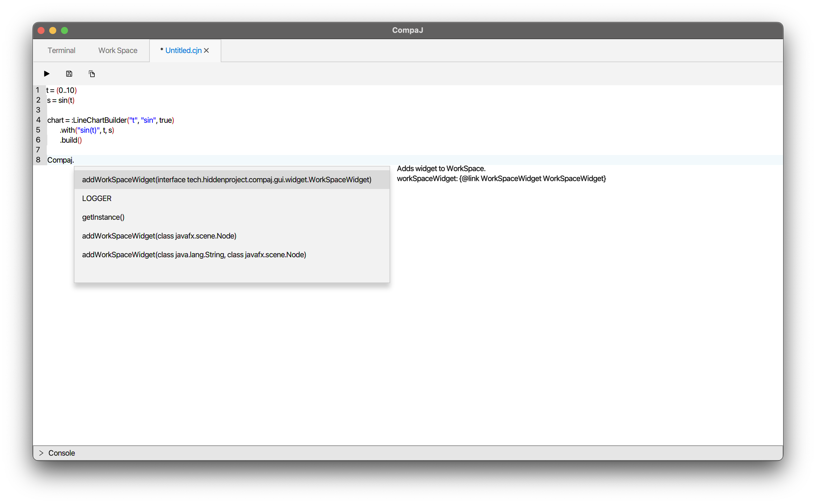This screenshot has height=504, width=816.
Task: Click the green fullscreen window button
Action: [64, 30]
